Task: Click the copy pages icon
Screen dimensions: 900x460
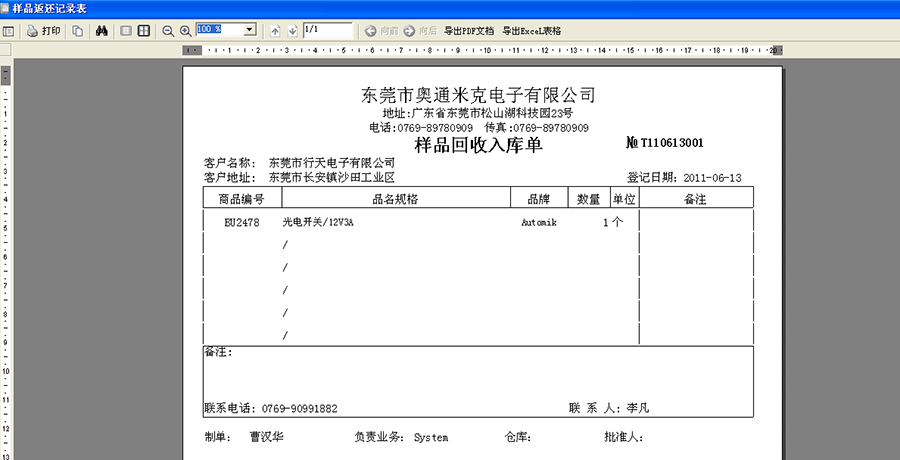Action: point(77,31)
